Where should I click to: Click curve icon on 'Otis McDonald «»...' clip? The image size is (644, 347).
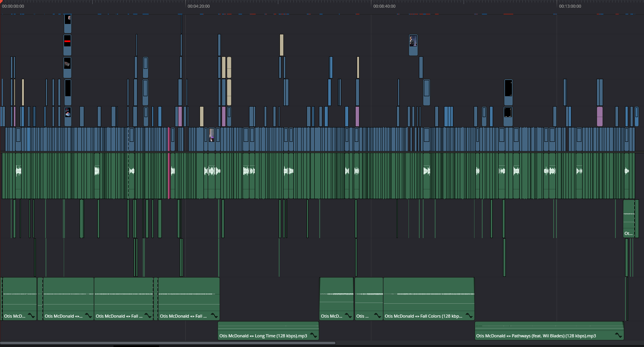88,316
